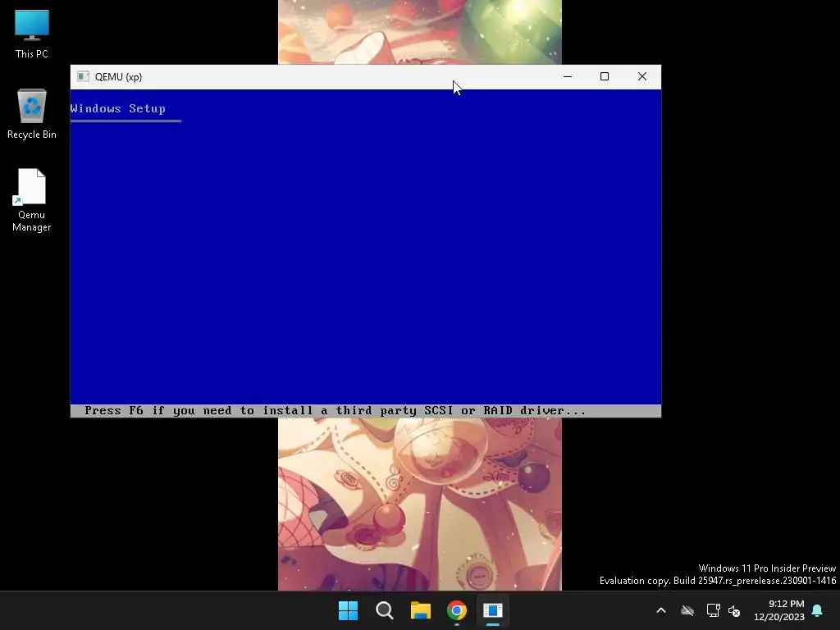Open the network status tray icon
The image size is (840, 630).
click(x=713, y=610)
